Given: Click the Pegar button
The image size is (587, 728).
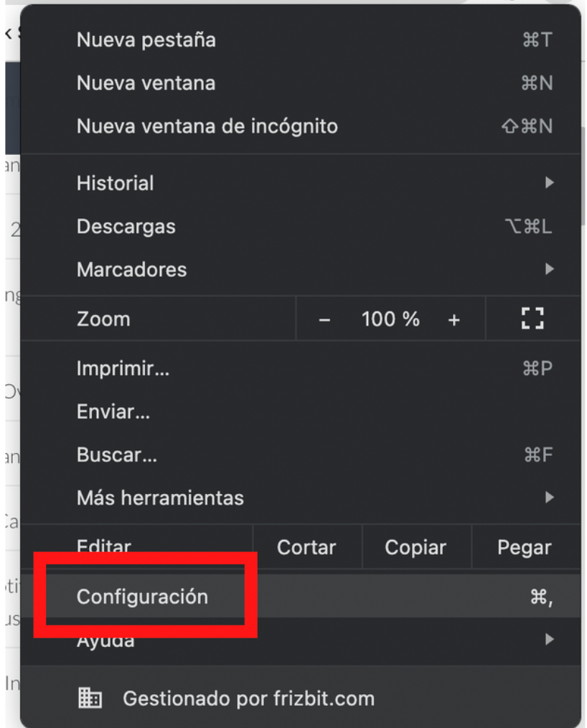Looking at the screenshot, I should pyautogui.click(x=525, y=547).
